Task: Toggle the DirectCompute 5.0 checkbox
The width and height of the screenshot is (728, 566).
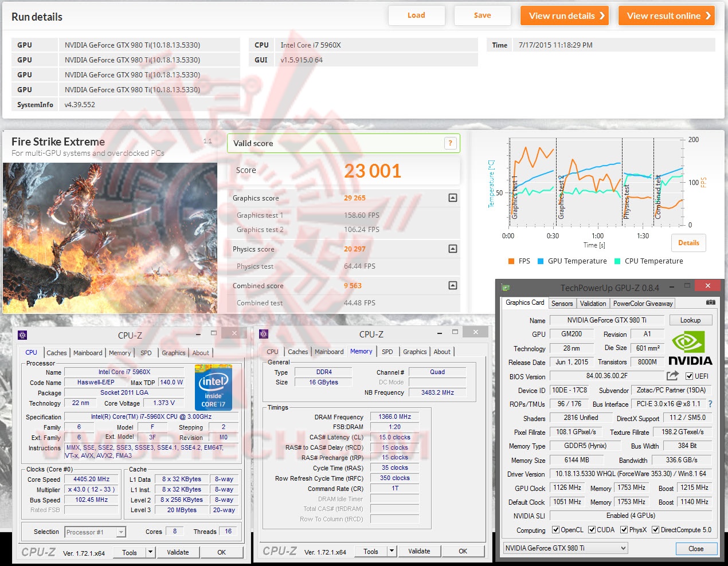Action: [655, 530]
